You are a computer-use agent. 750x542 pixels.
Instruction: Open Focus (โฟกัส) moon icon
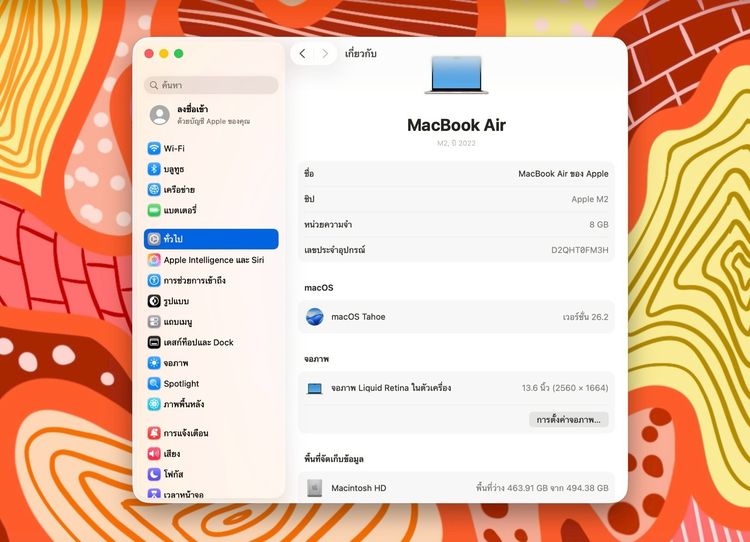(154, 474)
